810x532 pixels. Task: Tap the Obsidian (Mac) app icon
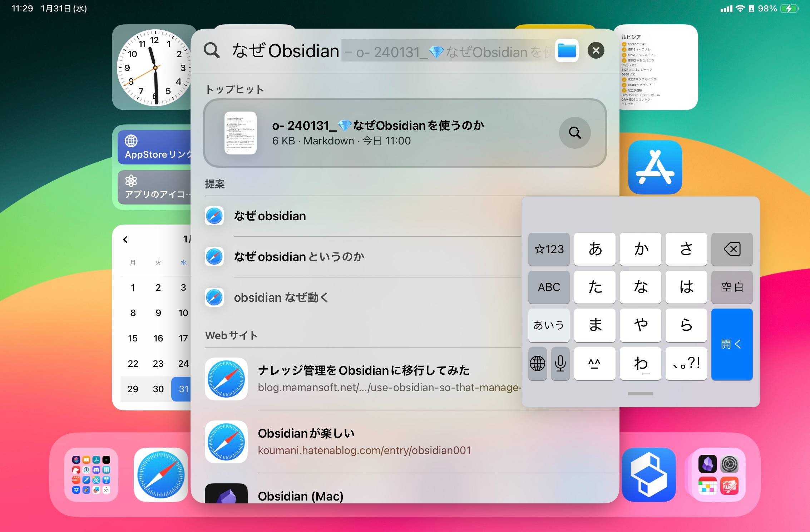[226, 493]
